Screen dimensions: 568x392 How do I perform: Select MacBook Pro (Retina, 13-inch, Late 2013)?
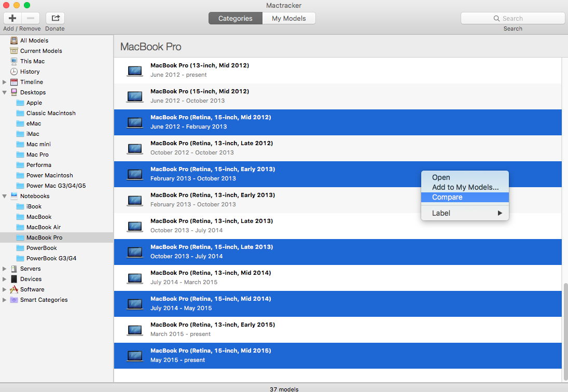pos(338,226)
